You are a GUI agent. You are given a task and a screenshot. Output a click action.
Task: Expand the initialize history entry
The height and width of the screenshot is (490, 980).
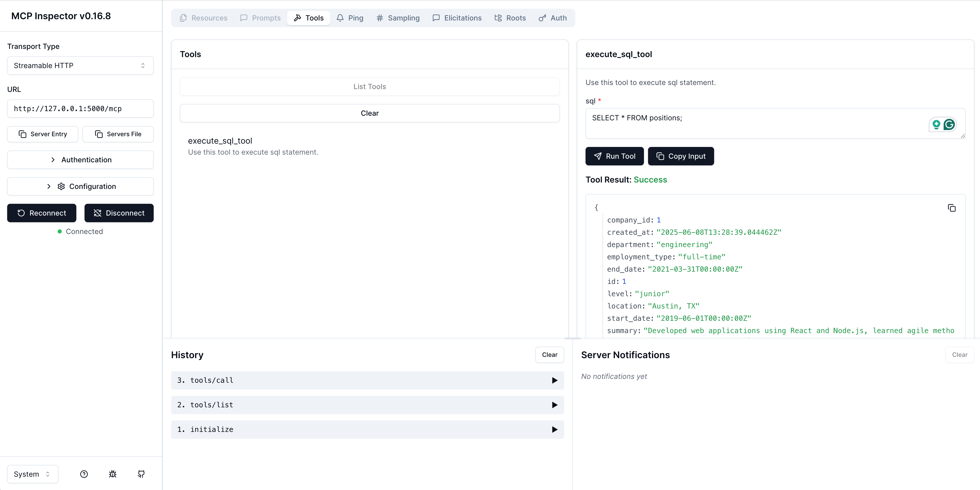(367, 429)
